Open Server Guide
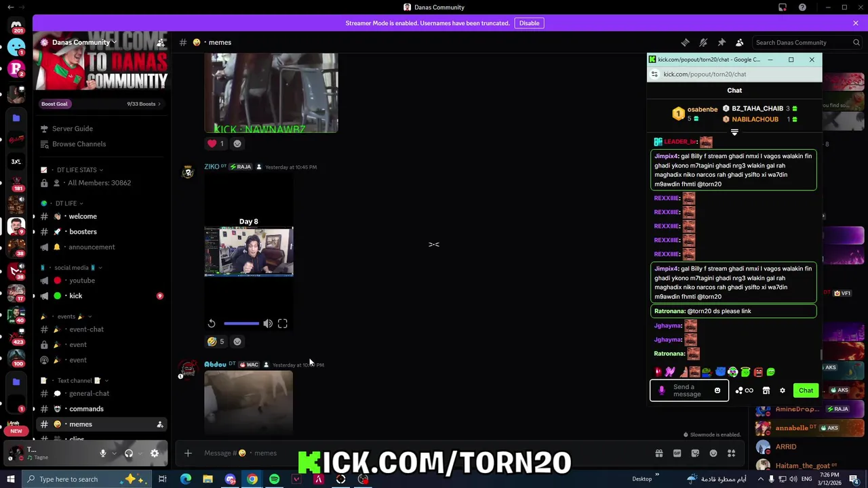The width and height of the screenshot is (868, 488). coord(73,129)
